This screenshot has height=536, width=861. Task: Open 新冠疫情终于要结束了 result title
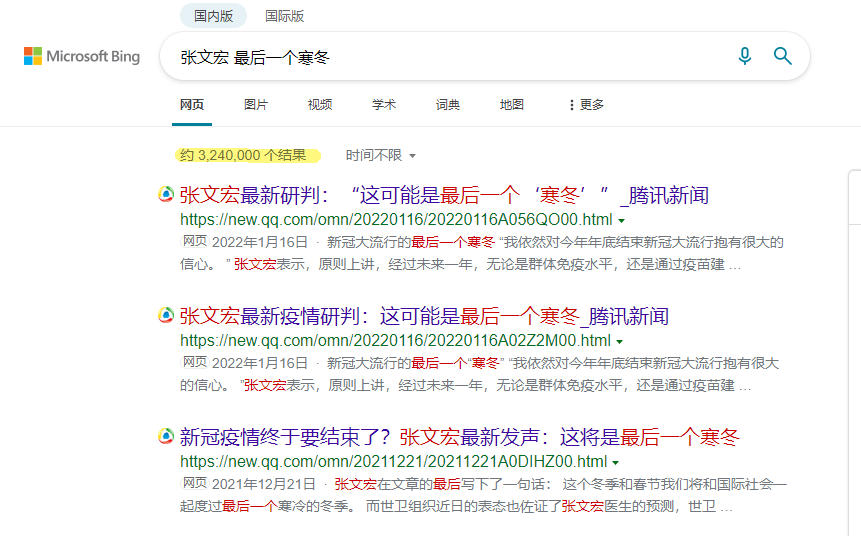(x=460, y=437)
